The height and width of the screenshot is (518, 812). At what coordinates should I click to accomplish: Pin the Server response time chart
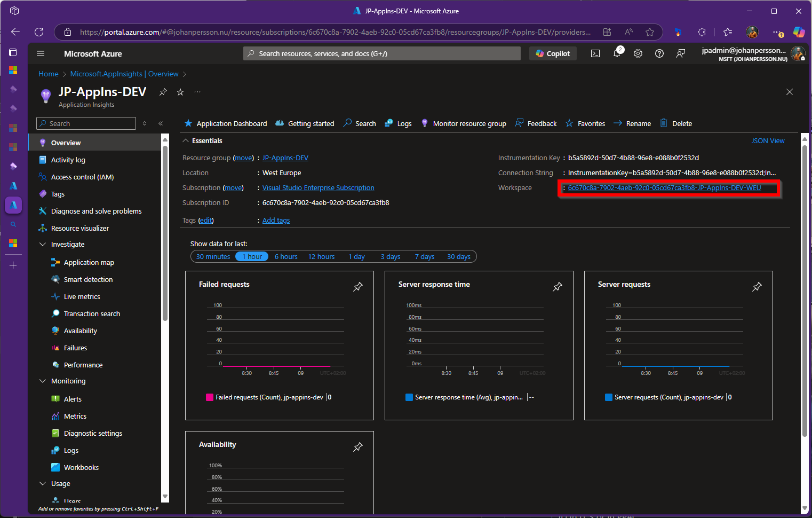pos(558,287)
